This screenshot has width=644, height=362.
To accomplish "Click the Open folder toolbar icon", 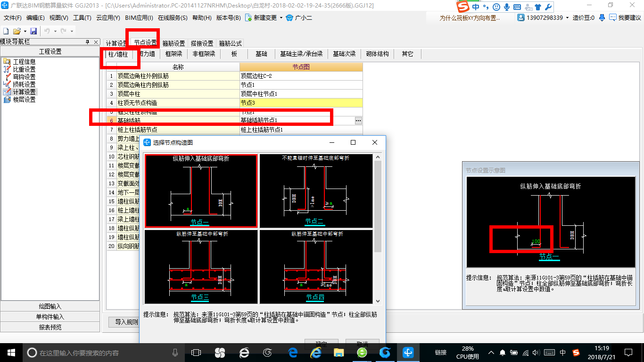I will coord(17,31).
